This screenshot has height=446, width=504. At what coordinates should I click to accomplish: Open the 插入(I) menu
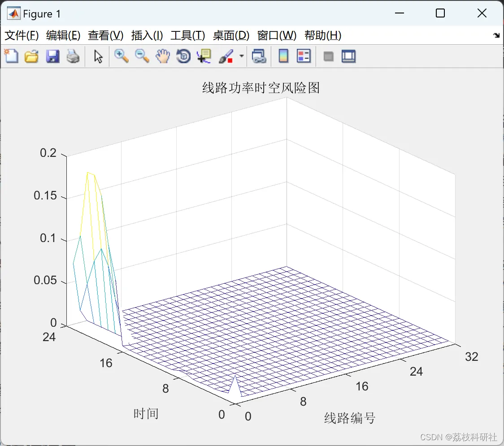(147, 35)
